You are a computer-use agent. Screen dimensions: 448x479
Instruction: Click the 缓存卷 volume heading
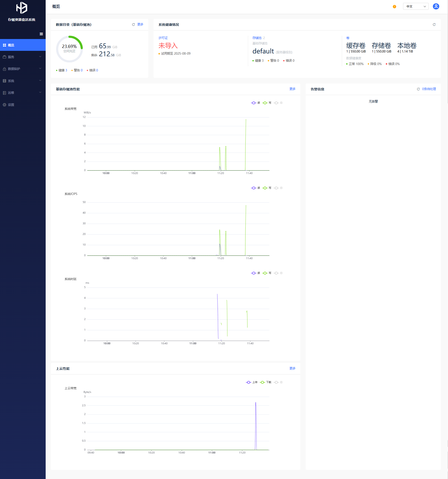tap(356, 46)
